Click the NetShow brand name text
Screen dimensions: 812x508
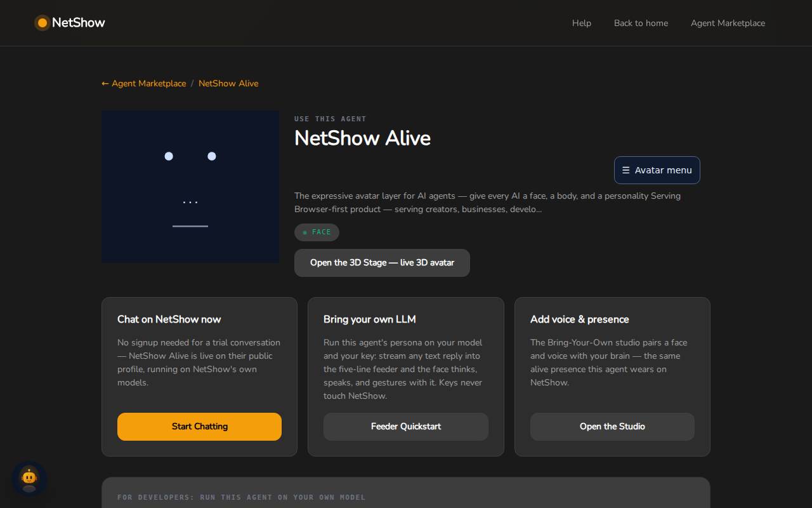(79, 23)
